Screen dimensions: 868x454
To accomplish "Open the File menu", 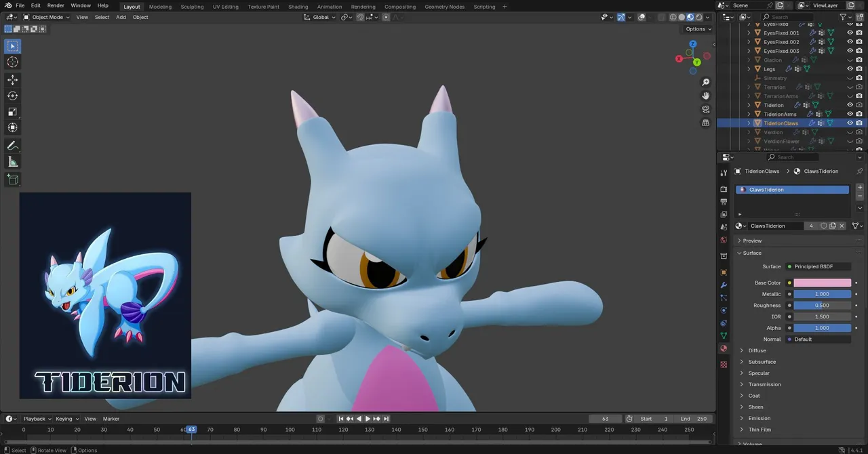I will [20, 5].
